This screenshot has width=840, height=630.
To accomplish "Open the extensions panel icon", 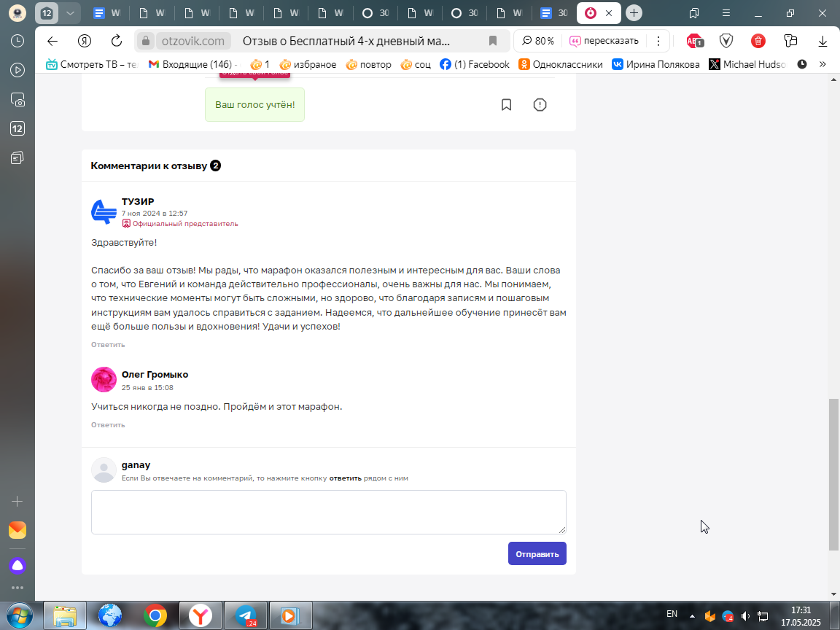I will (790, 41).
